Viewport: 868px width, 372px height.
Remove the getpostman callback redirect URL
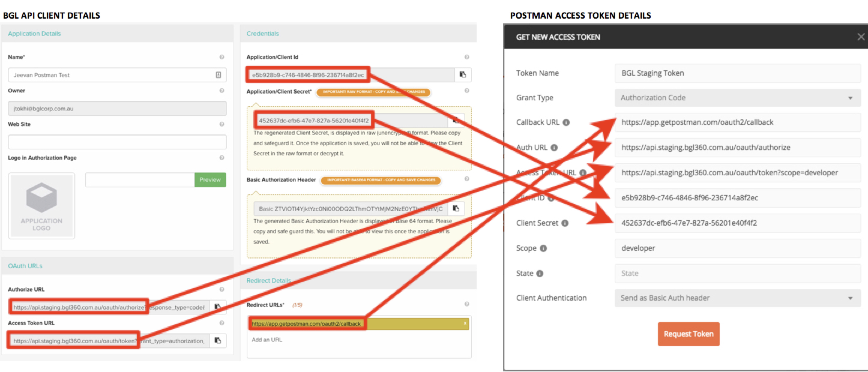point(465,323)
